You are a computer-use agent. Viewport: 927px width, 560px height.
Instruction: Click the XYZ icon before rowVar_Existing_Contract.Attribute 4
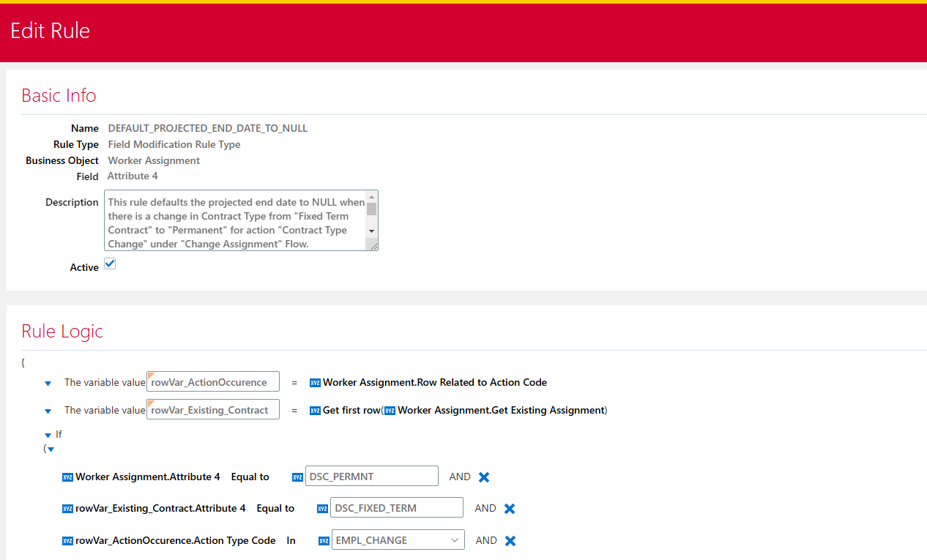click(67, 508)
